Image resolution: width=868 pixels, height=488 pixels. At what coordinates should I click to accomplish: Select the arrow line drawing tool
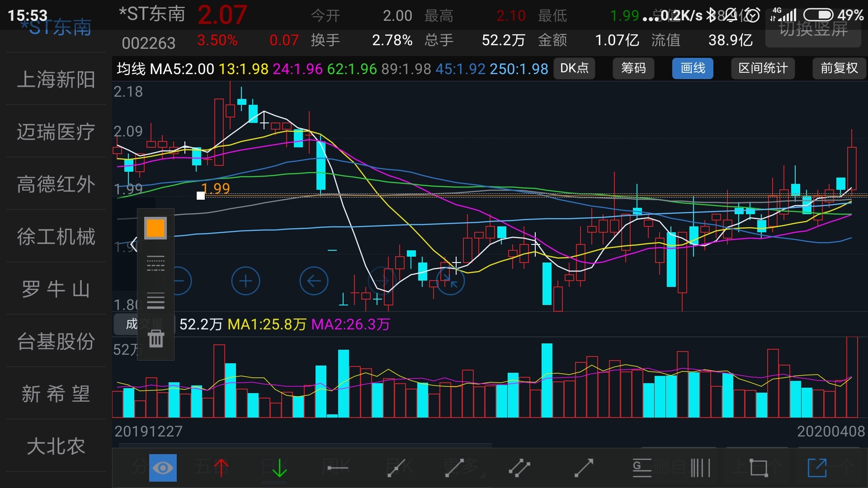(584, 468)
